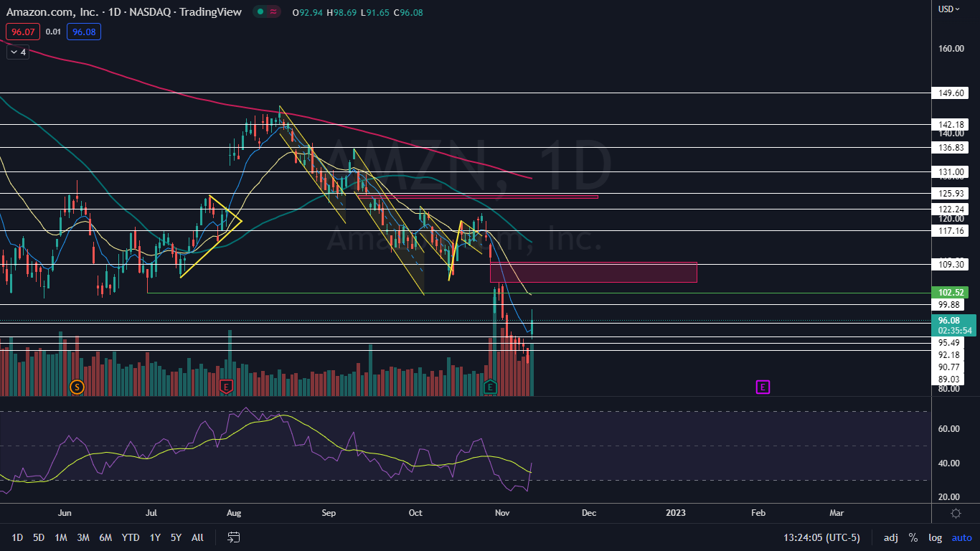The width and height of the screenshot is (980, 551).
Task: Select the 1M date range
Action: point(61,537)
